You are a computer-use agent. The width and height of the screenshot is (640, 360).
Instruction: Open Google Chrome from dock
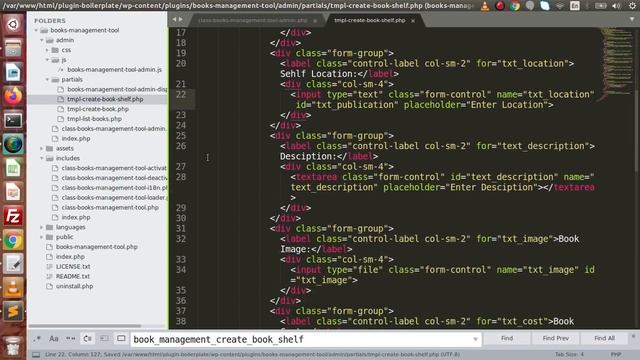pyautogui.click(x=13, y=240)
